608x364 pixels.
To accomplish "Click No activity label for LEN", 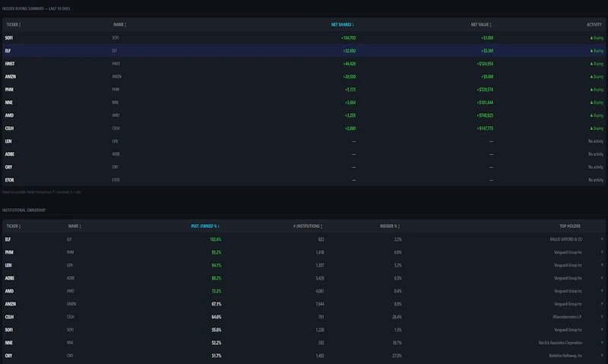I will click(596, 141).
